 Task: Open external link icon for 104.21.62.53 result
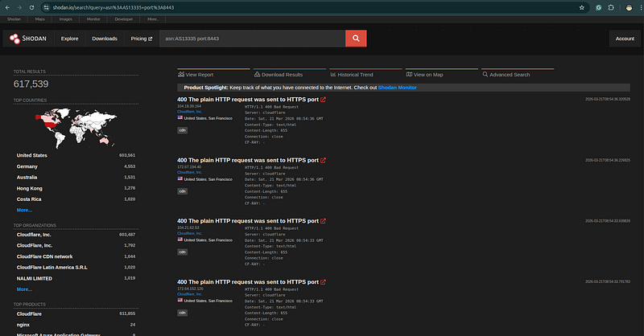(x=324, y=221)
